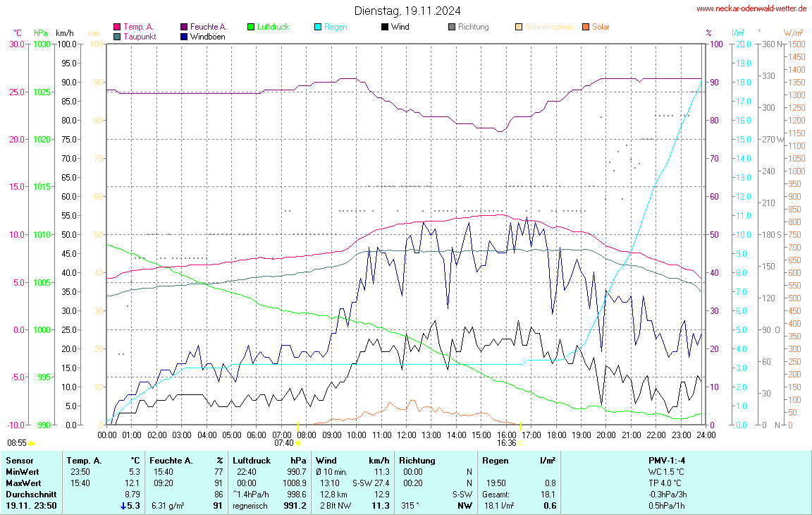Viewport: 812px width, 515px height.
Task: Select the Luftdruck column header in table
Action: pos(250,461)
